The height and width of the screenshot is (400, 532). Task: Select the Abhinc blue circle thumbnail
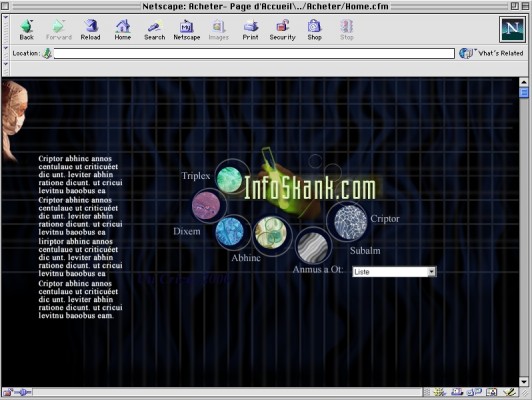coord(229,232)
